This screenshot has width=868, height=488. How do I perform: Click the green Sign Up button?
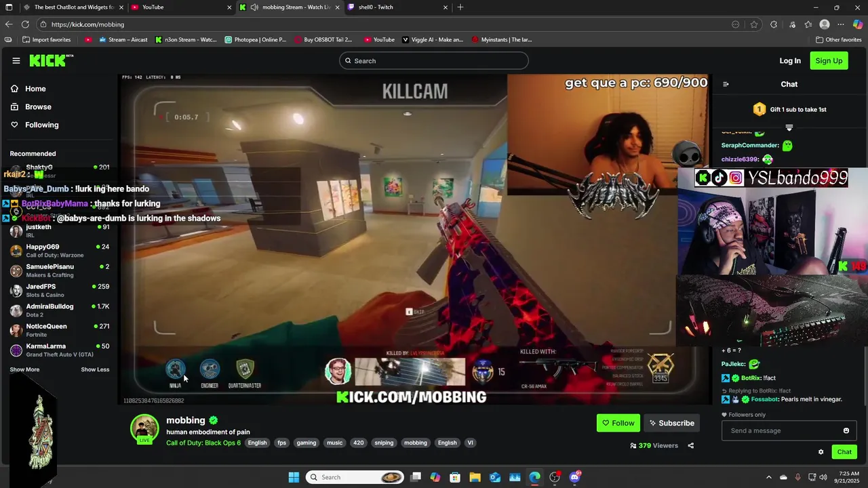pos(829,61)
